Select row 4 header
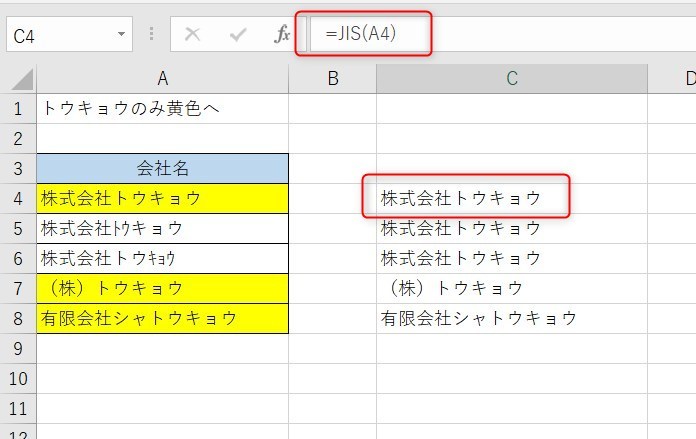The image size is (696, 439). click(18, 199)
